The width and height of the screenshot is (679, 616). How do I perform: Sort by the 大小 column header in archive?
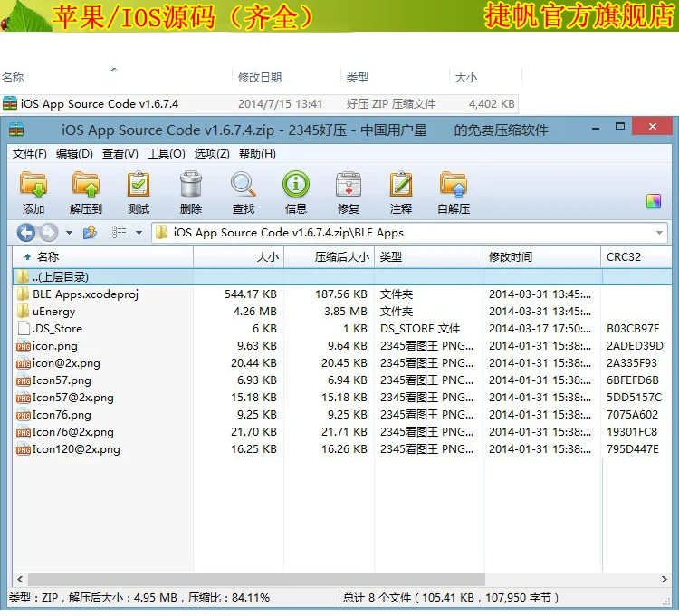coord(239,257)
